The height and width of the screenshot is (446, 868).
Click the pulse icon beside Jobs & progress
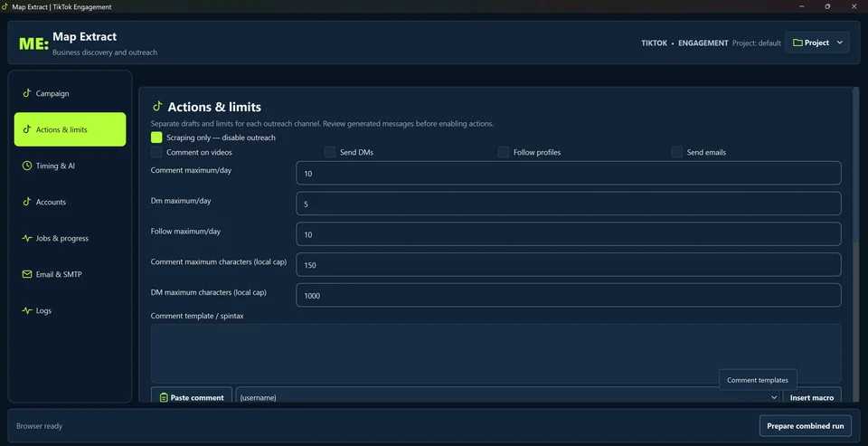pos(26,238)
